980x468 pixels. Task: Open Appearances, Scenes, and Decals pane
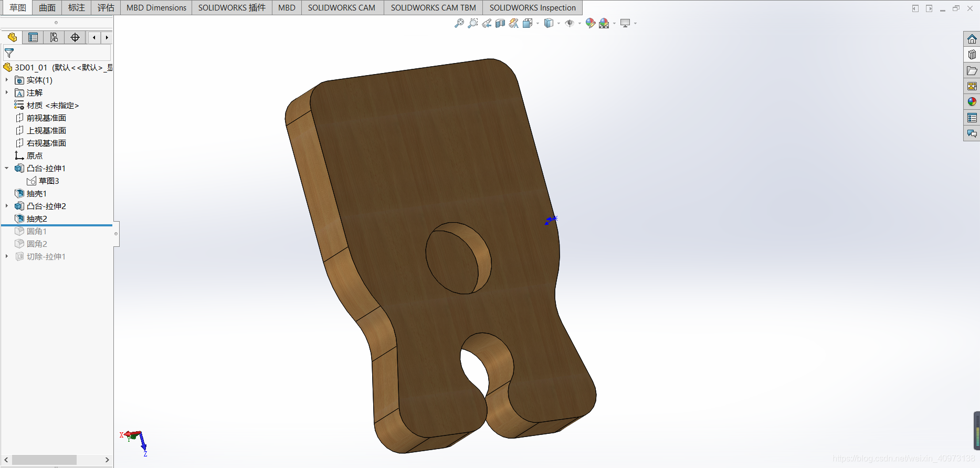[972, 102]
